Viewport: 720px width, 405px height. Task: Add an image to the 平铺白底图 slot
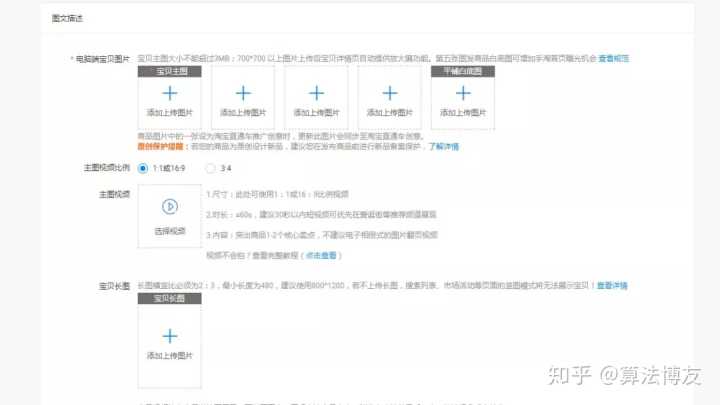click(463, 97)
